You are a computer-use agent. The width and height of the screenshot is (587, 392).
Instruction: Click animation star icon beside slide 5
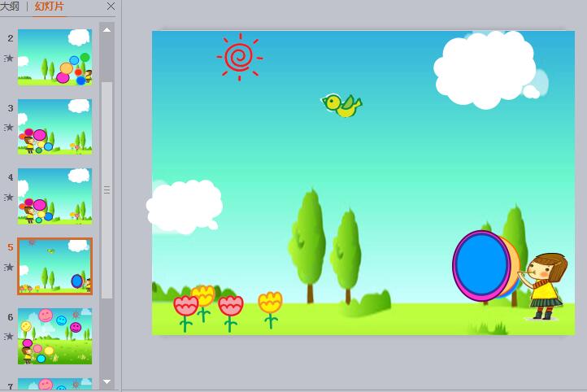(9, 267)
